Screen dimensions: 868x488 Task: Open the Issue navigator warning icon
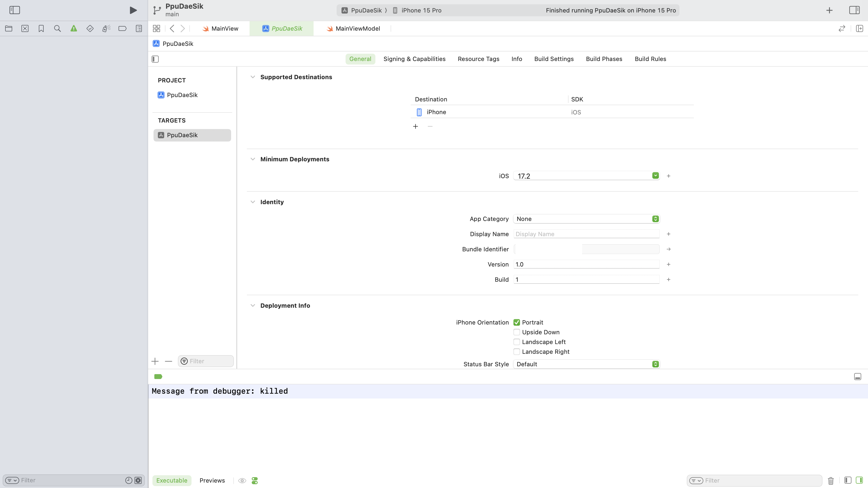74,29
